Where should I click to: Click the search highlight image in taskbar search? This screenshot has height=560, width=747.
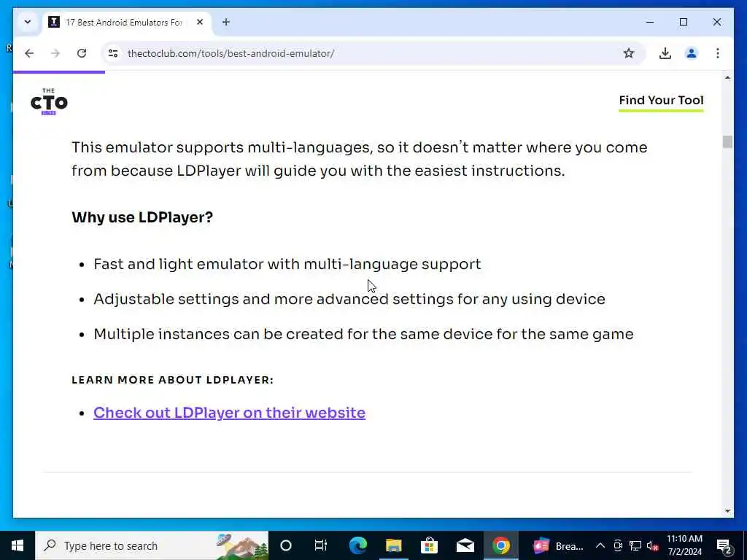tap(241, 545)
